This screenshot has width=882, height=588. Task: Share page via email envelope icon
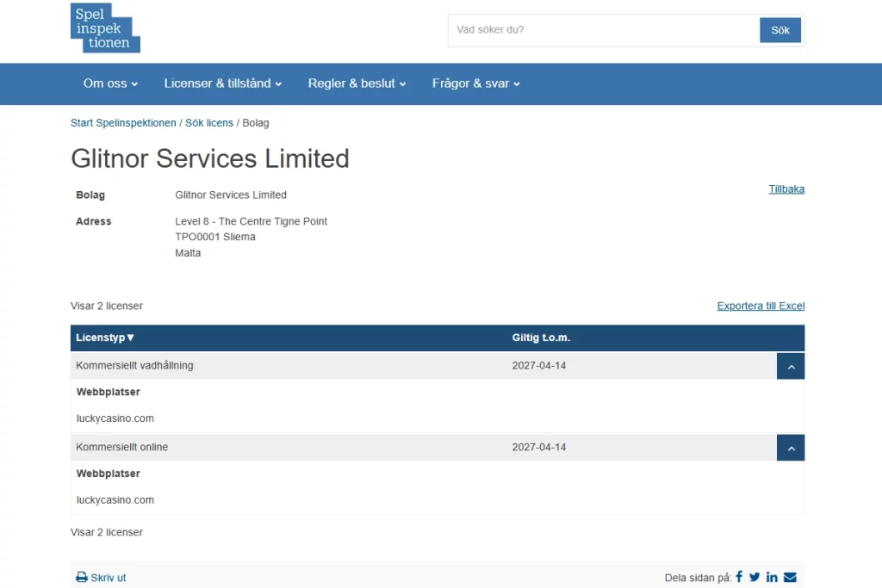(790, 577)
